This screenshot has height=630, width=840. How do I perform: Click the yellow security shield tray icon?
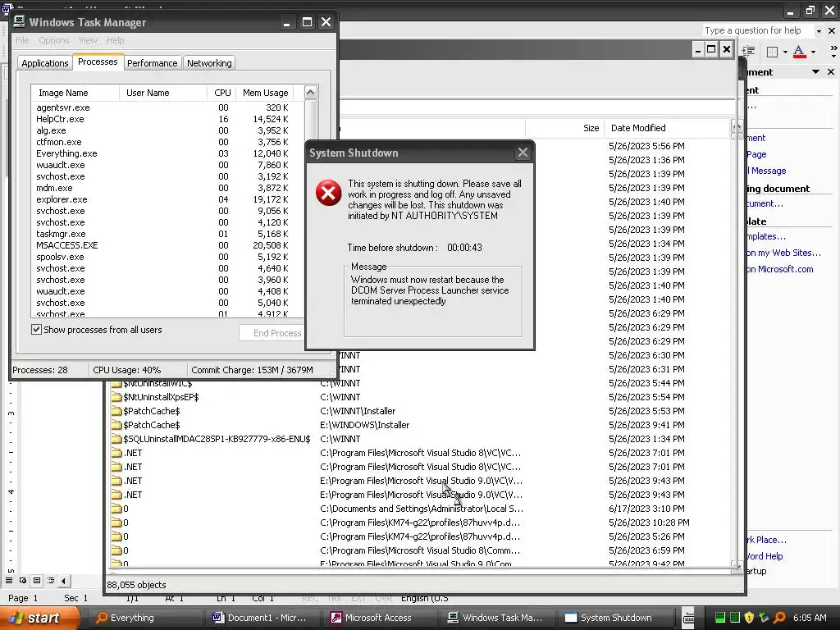point(749,618)
